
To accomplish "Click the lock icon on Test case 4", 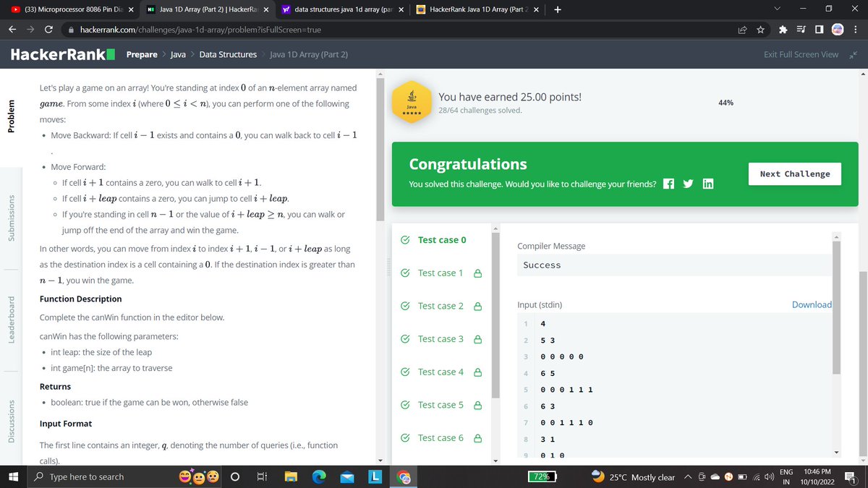I will pyautogui.click(x=477, y=372).
